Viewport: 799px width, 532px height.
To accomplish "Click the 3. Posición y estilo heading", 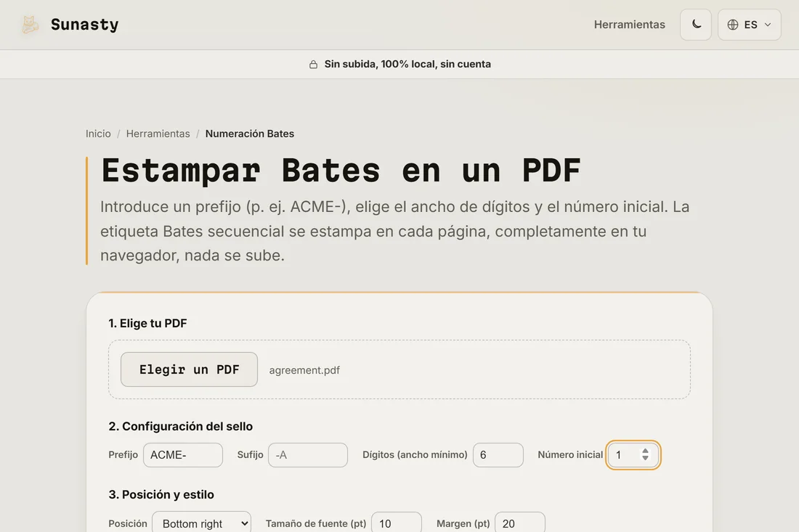I will click(161, 494).
